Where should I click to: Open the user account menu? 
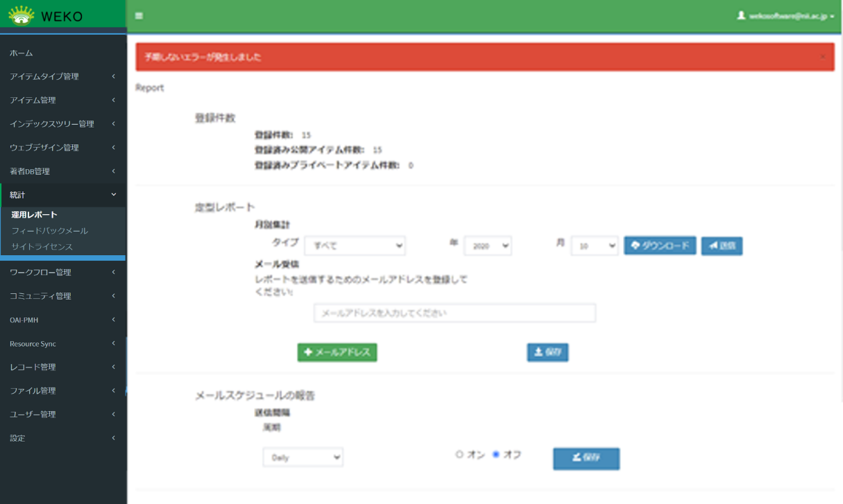(x=785, y=16)
